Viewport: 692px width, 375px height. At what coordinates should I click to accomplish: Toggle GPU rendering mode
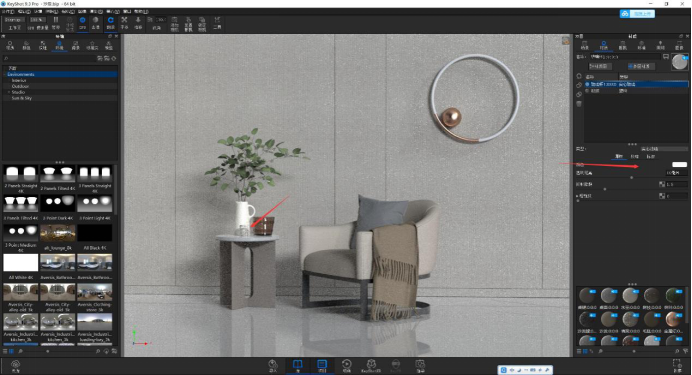point(83,22)
